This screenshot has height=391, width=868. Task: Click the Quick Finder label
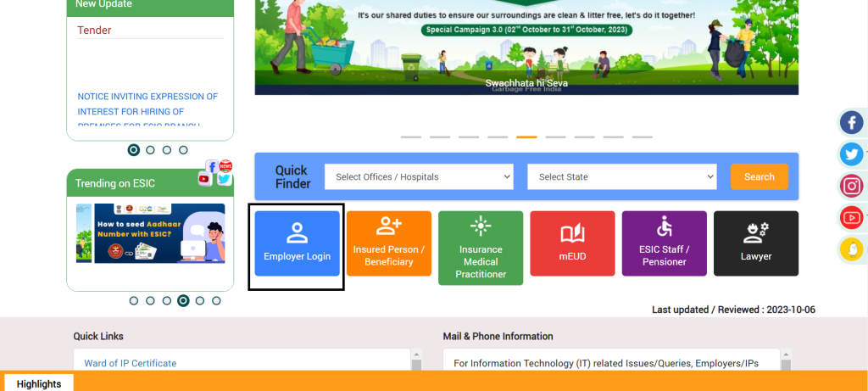pyautogui.click(x=292, y=176)
